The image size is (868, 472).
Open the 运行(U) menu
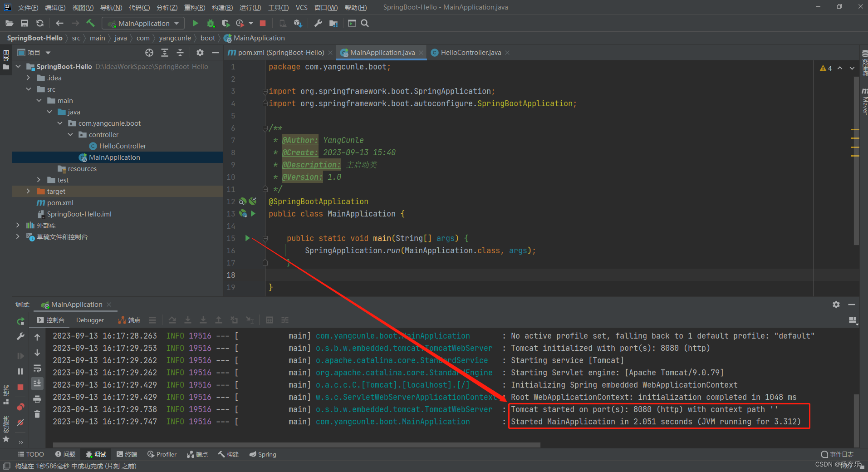250,7
